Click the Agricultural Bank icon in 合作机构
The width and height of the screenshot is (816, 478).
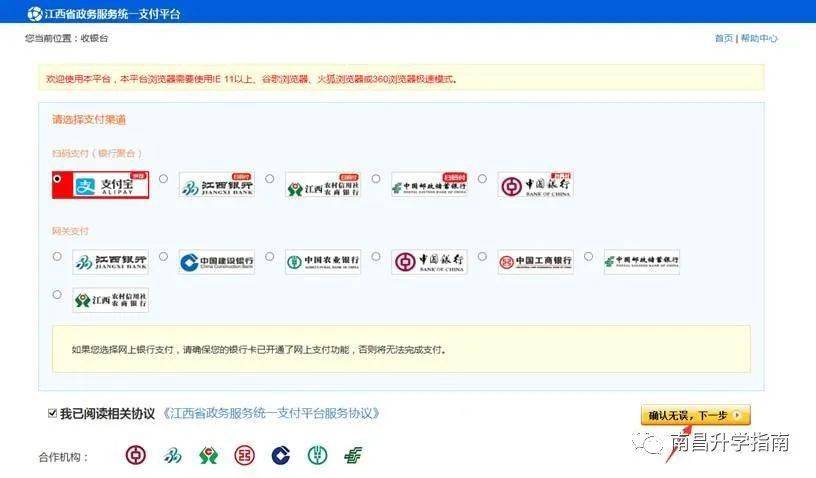click(x=317, y=455)
